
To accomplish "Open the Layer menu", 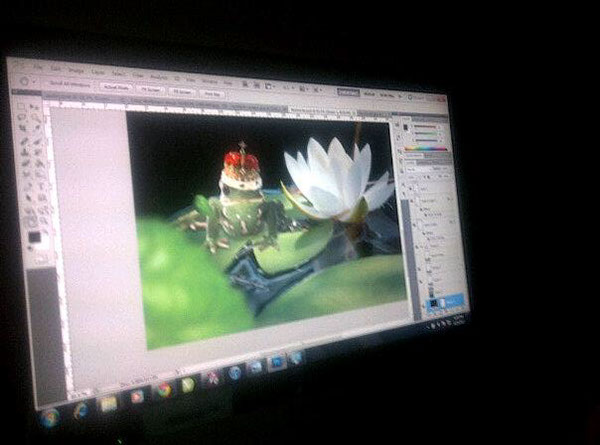I will click(98, 72).
